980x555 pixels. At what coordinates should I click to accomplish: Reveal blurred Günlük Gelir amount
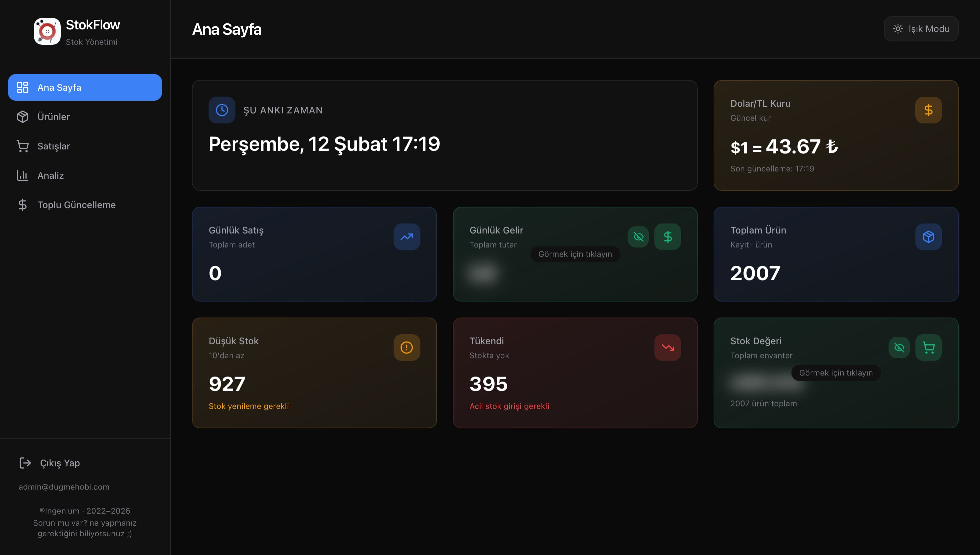coord(483,273)
